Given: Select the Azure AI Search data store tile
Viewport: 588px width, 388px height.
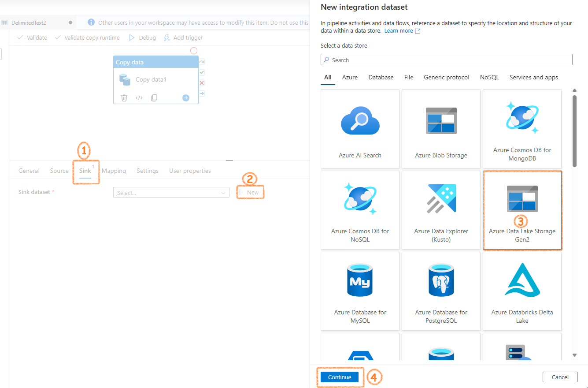Looking at the screenshot, I should point(360,129).
